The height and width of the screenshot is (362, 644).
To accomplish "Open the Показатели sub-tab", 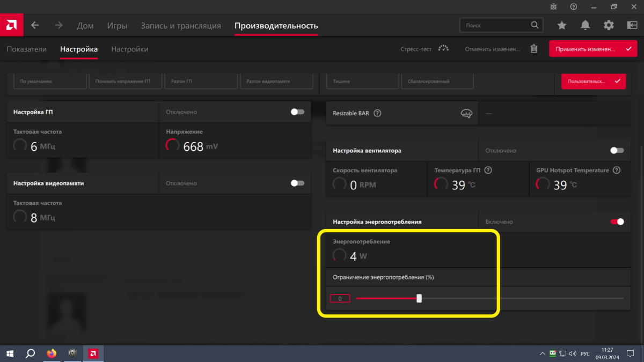I will tap(26, 49).
